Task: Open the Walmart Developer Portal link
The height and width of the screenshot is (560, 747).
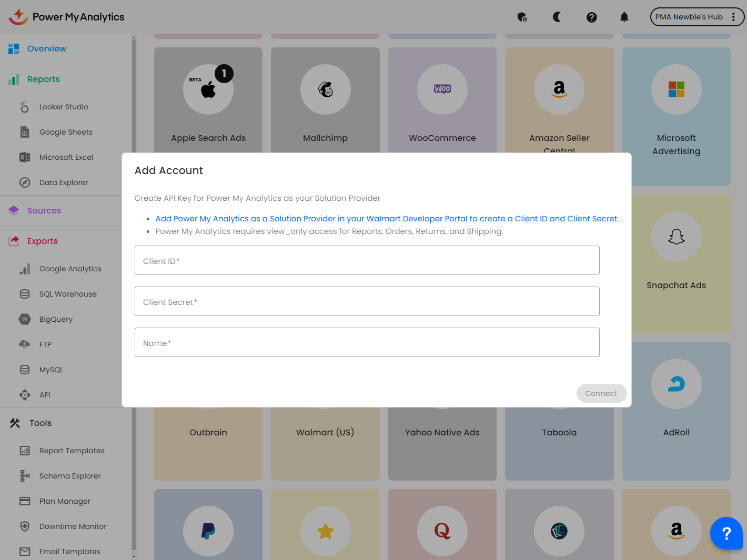Action: (x=387, y=219)
